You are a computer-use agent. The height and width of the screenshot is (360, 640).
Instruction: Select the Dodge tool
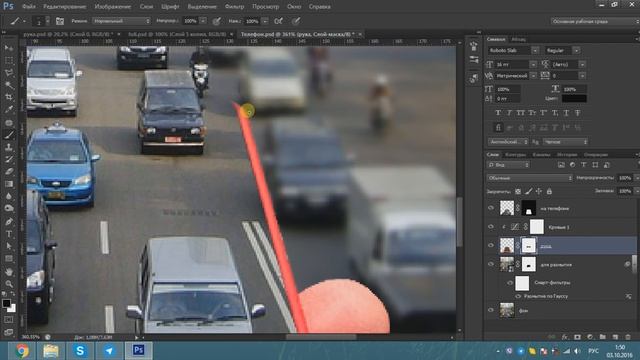tap(9, 208)
